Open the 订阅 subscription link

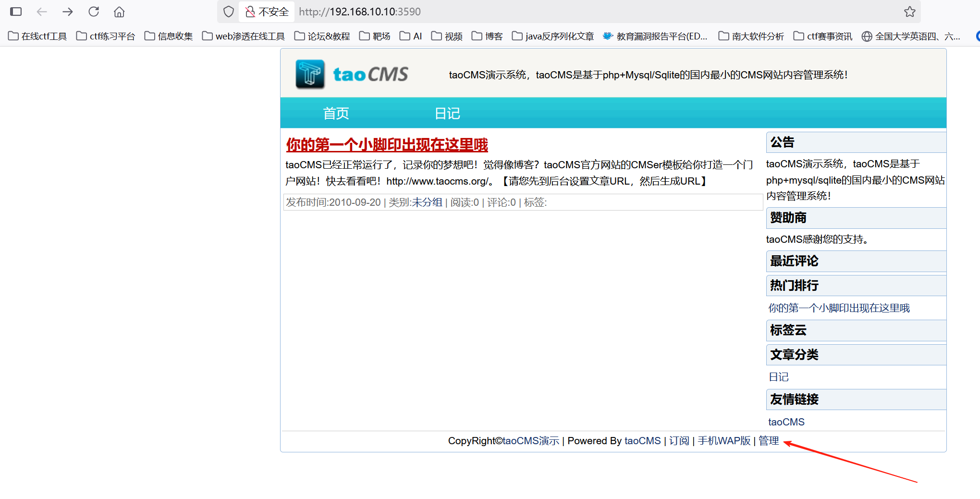pyautogui.click(x=679, y=441)
